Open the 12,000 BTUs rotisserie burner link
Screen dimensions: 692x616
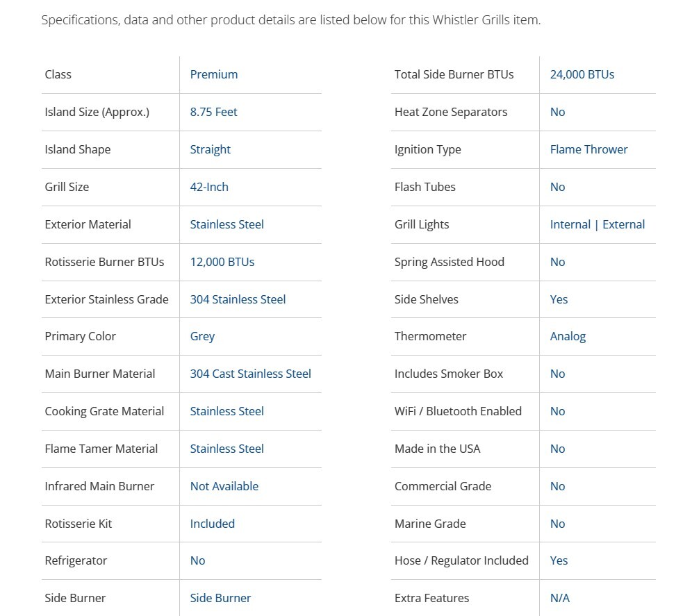click(222, 262)
